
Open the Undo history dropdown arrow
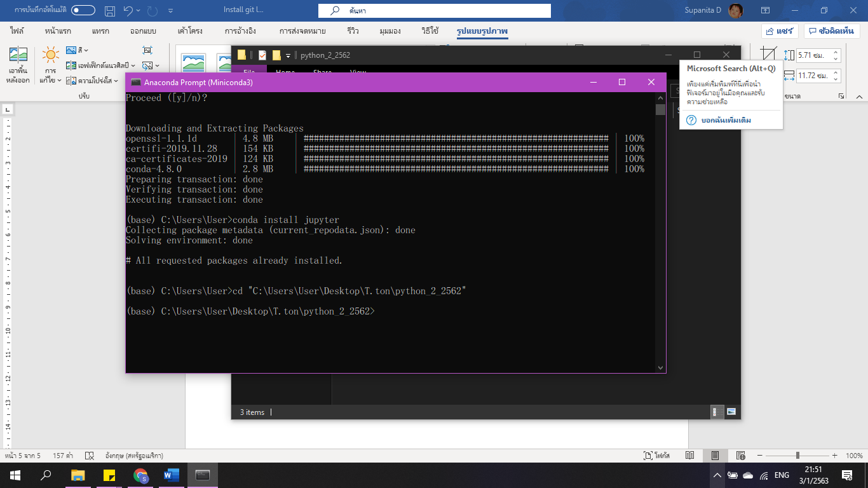point(139,11)
